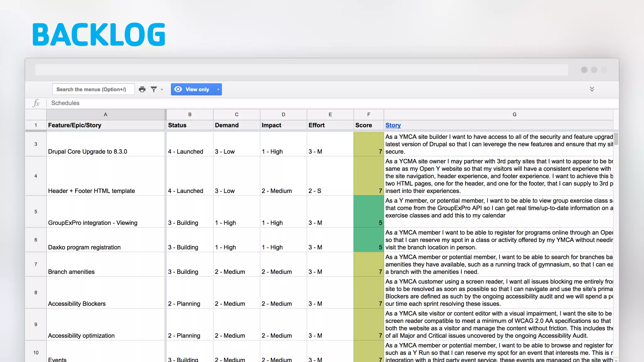Click the Search the menus field
The height and width of the screenshot is (362, 644).
tap(93, 89)
